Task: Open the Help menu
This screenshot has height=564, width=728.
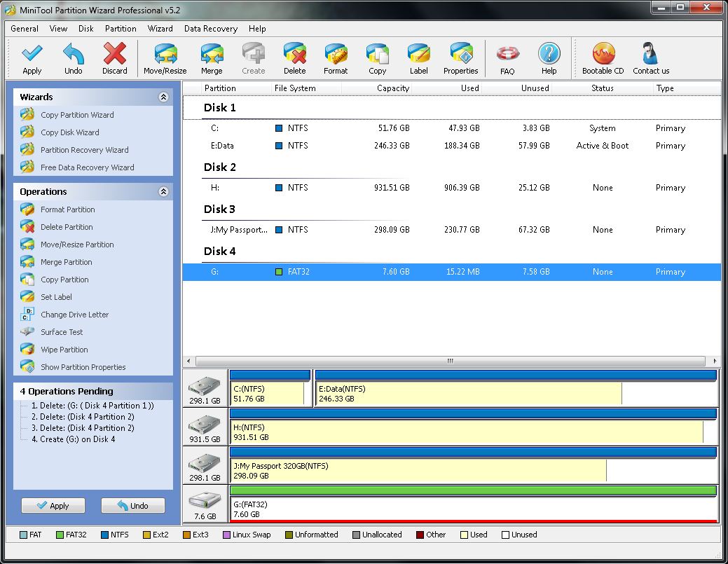Action: coord(257,29)
